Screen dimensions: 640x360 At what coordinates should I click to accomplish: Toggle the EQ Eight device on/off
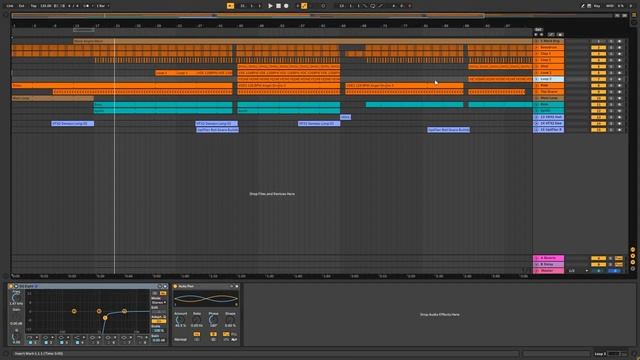click(x=11, y=286)
